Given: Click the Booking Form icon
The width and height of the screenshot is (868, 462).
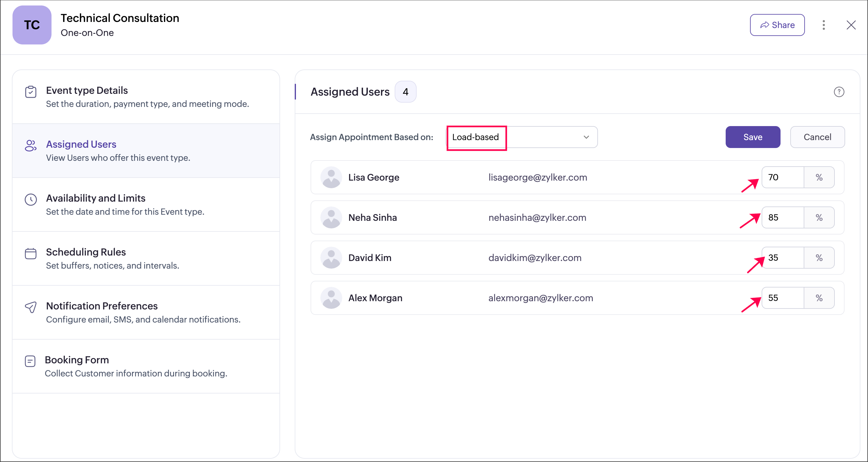Looking at the screenshot, I should (30, 361).
